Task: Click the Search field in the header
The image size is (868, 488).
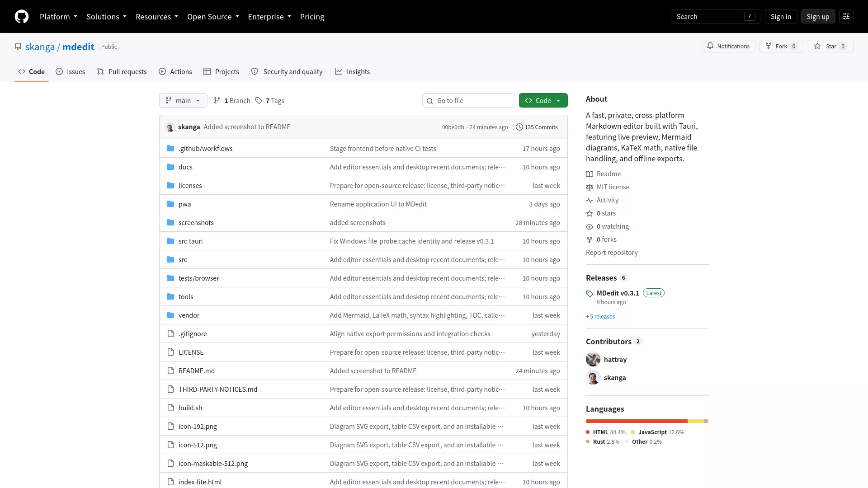Action: click(716, 17)
